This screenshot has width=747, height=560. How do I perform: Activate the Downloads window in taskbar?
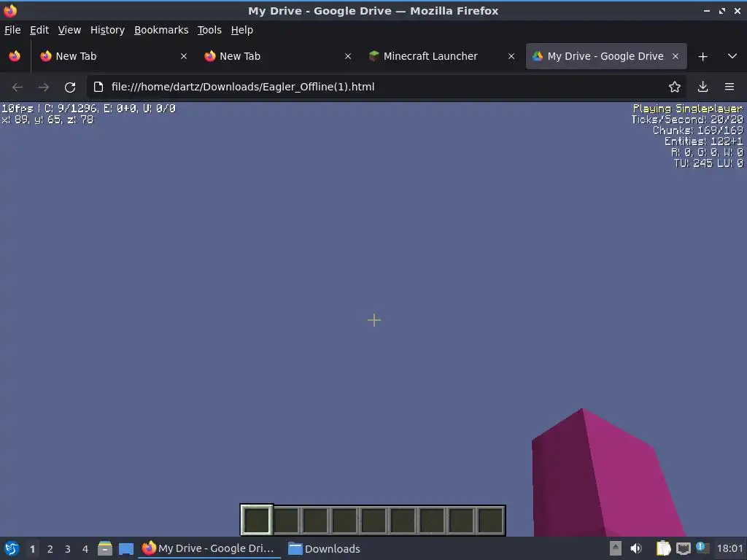point(325,548)
